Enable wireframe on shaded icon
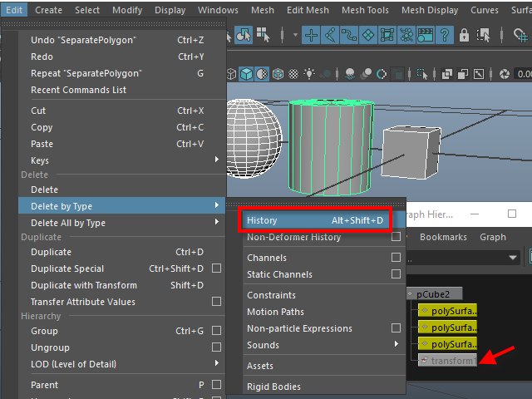 pos(278,74)
